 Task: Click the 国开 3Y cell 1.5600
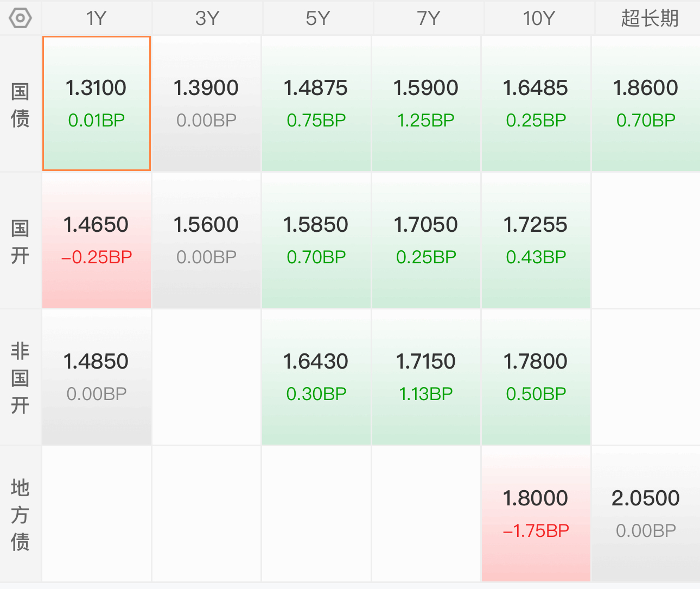click(x=206, y=240)
